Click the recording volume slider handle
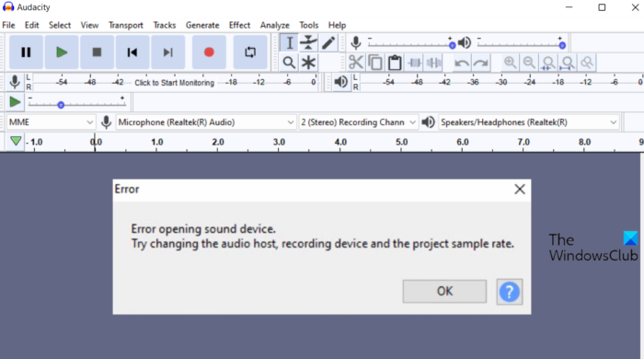The height and width of the screenshot is (359, 644). (x=452, y=45)
